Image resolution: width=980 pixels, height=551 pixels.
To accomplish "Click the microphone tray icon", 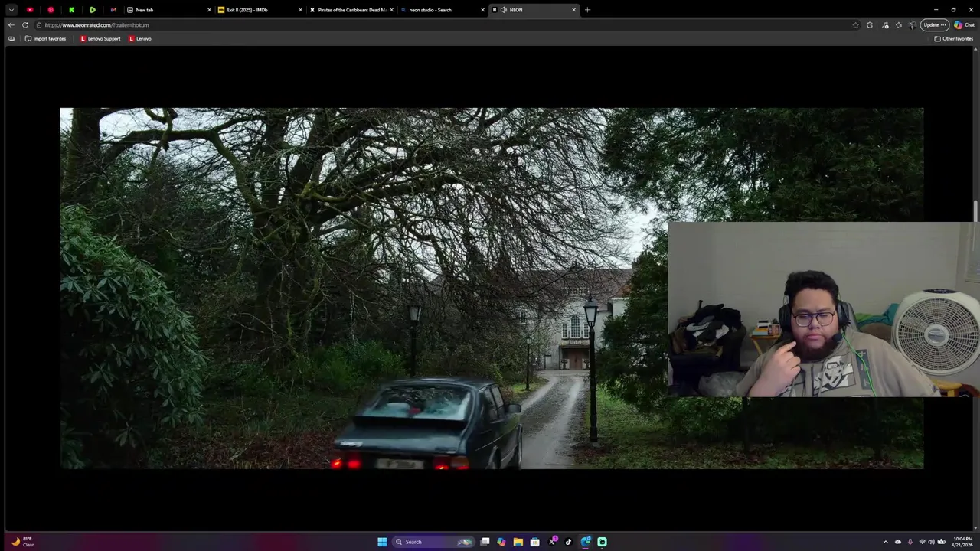I will [x=910, y=542].
